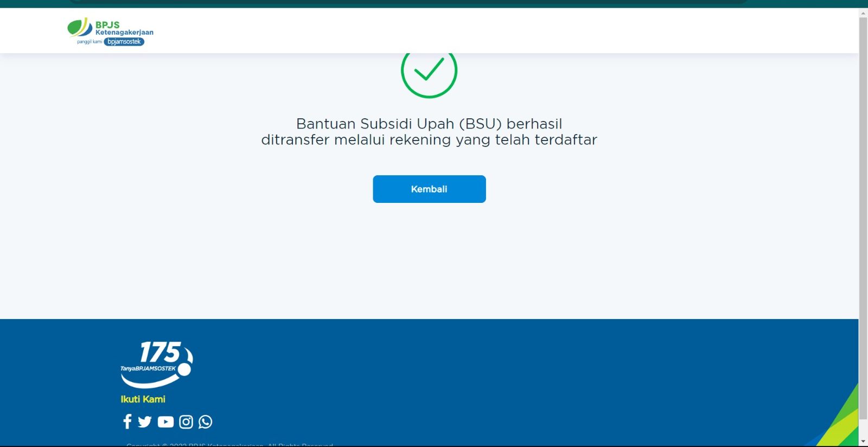Click the bpjamsostek badge in header
868x447 pixels.
[124, 42]
